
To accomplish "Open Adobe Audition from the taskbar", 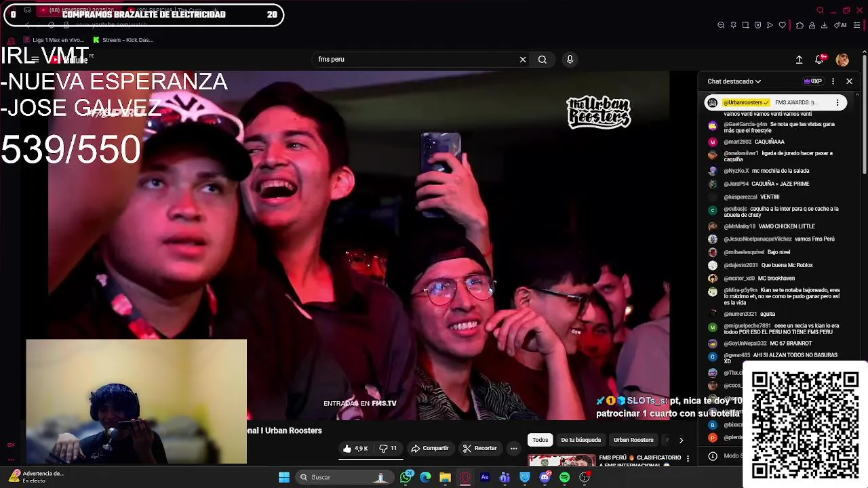I will [x=485, y=477].
